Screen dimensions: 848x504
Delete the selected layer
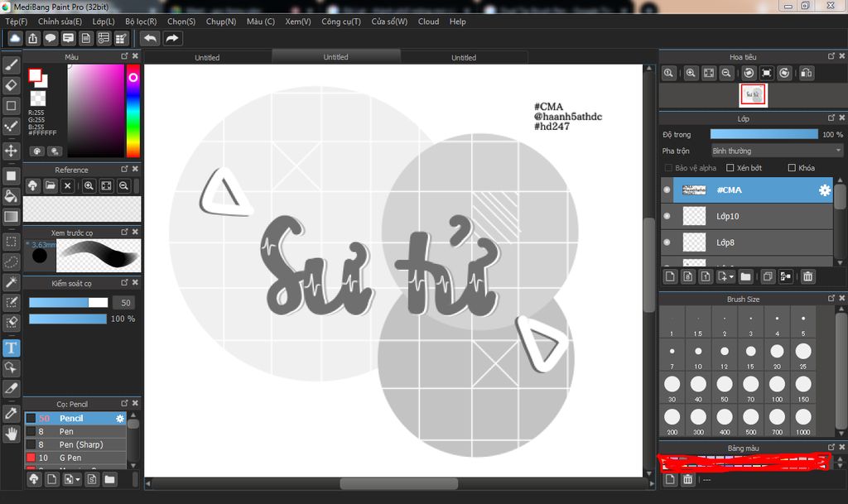pos(807,276)
